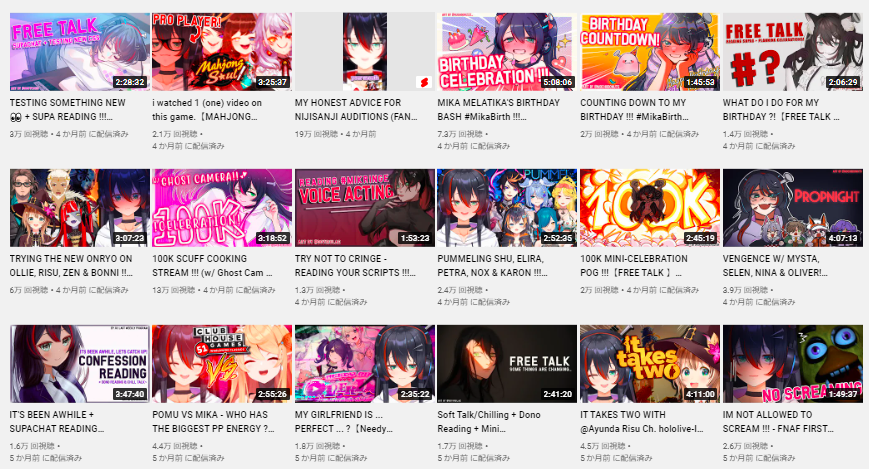
Task: Open the TESTING SOMETHING NEW video title
Action: [x=68, y=110]
